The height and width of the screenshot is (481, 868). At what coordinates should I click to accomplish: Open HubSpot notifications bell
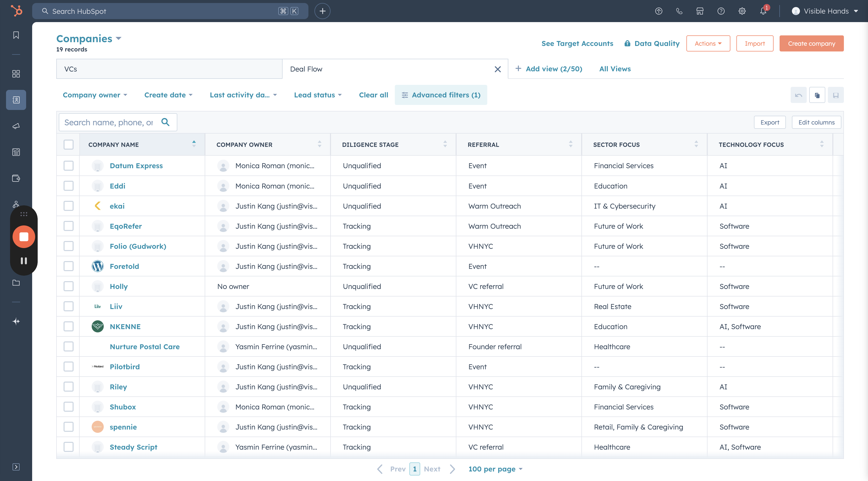[x=763, y=11]
